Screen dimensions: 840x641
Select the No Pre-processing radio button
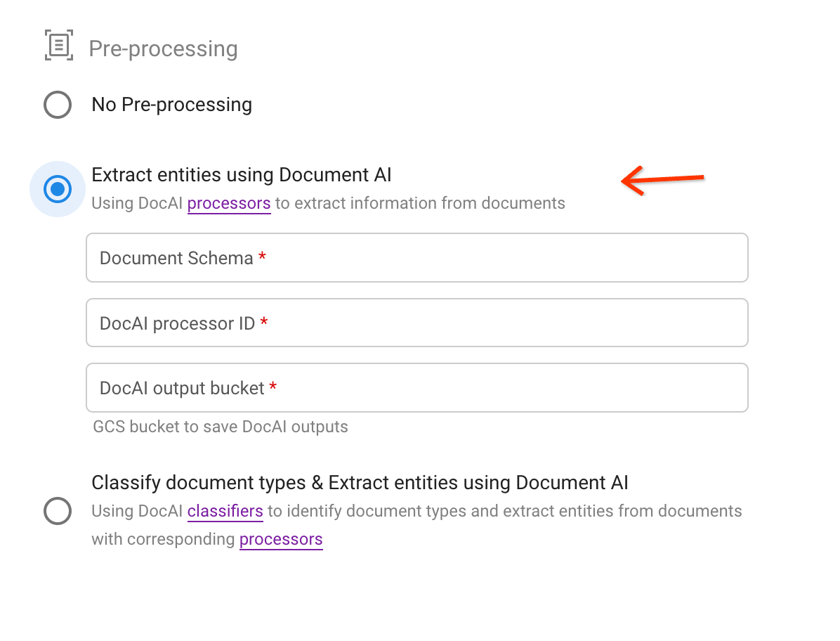(58, 105)
